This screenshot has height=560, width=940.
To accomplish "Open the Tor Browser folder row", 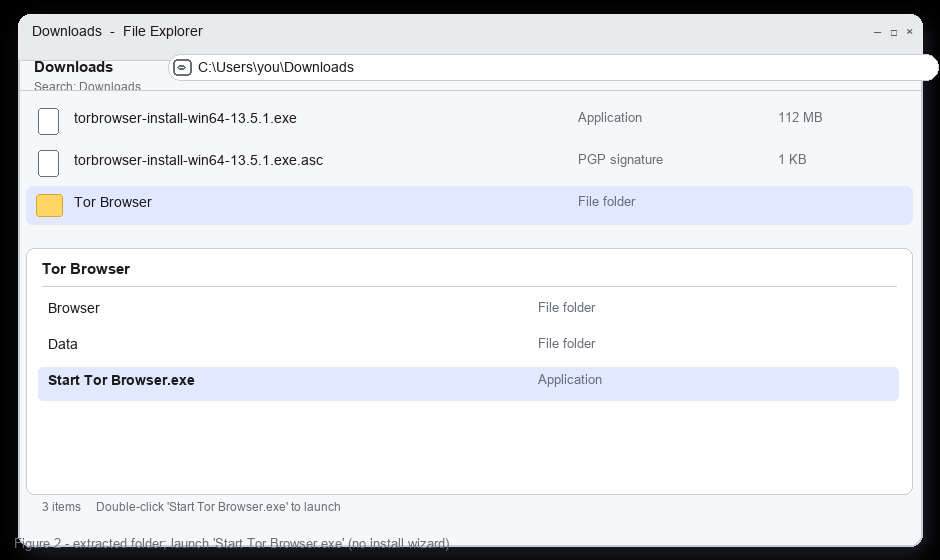I will 469,205.
